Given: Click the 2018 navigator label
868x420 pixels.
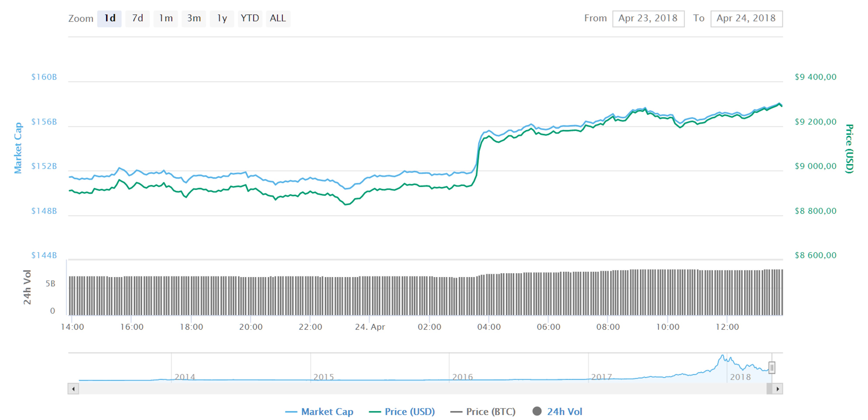Looking at the screenshot, I should pos(740,377).
